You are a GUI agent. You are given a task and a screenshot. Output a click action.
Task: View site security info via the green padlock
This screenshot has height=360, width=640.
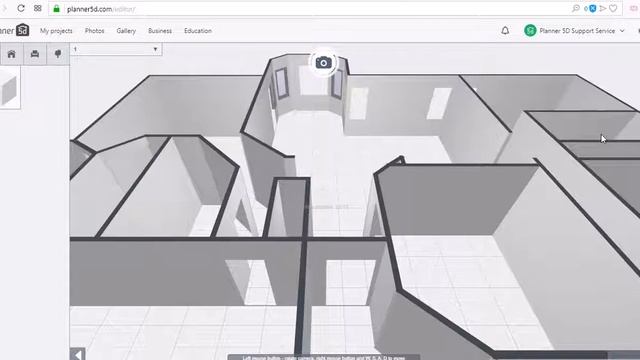[x=57, y=9]
